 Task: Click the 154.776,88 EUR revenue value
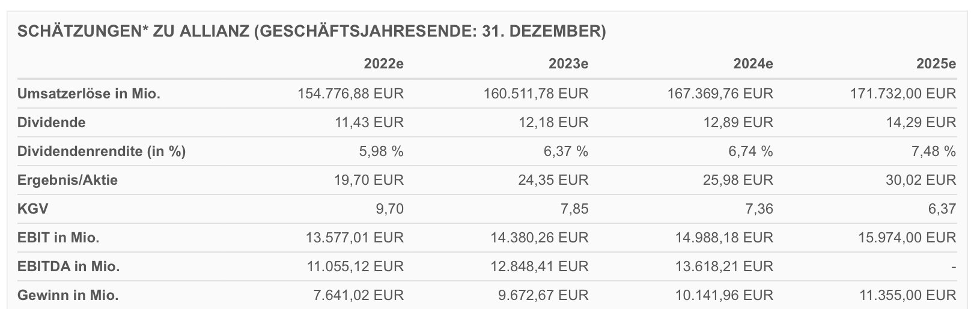pyautogui.click(x=350, y=94)
